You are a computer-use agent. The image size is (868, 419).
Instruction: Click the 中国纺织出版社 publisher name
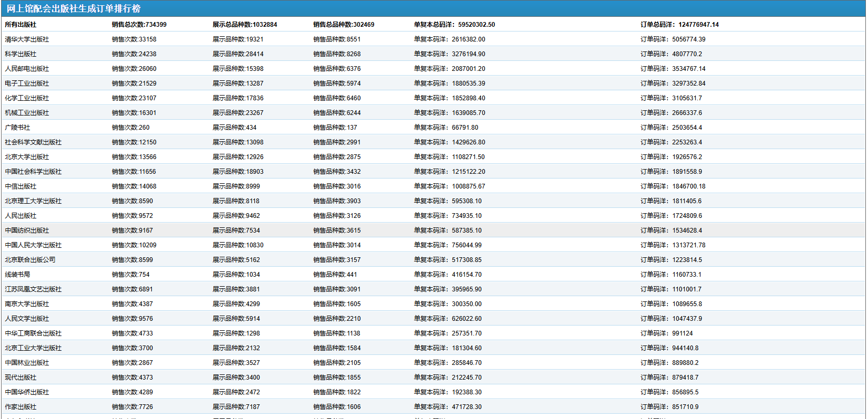[27, 231]
